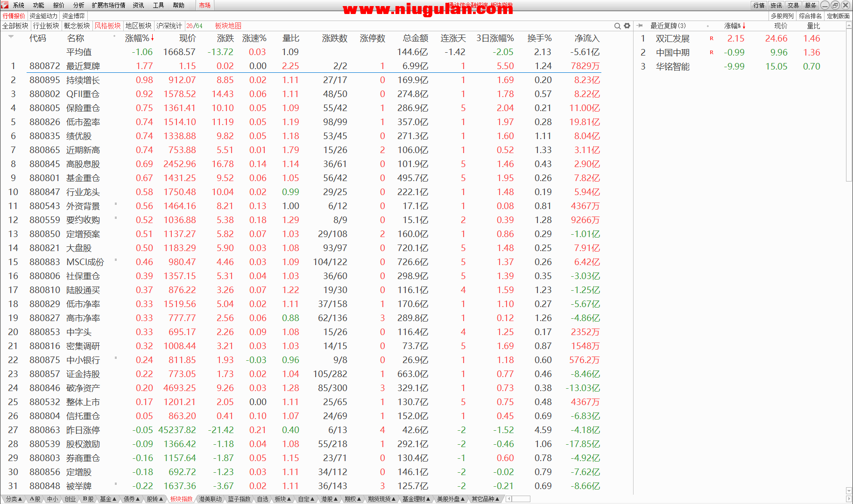The height and width of the screenshot is (504, 853).
Task: Click the 交易 button at top right
Action: [793, 5]
